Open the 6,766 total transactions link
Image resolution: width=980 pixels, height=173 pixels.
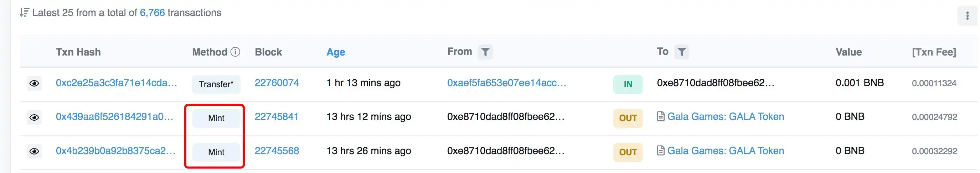click(x=152, y=12)
